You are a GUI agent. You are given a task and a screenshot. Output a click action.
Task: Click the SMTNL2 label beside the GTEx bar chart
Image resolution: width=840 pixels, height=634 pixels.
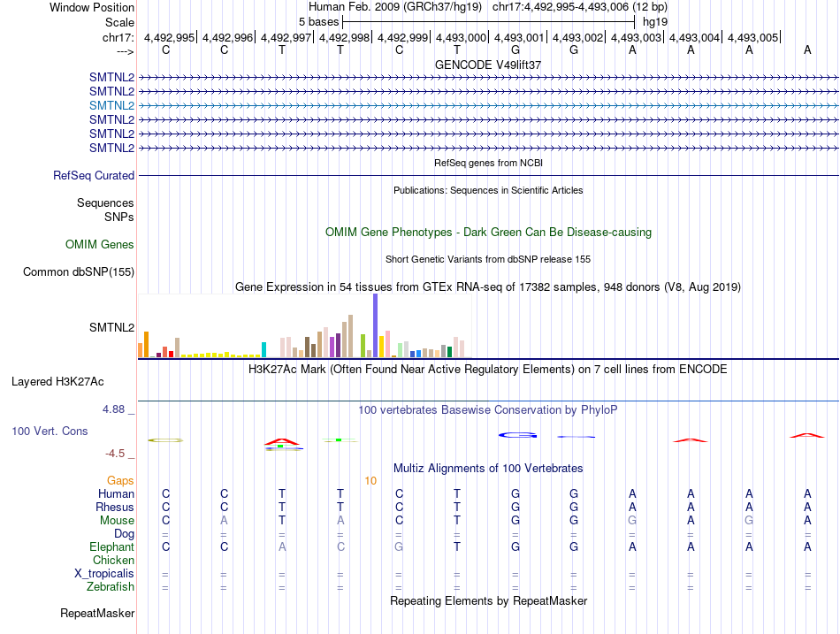111,327
